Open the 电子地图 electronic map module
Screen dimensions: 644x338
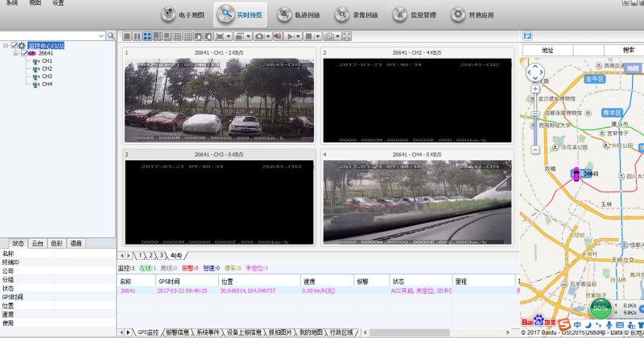pos(183,14)
